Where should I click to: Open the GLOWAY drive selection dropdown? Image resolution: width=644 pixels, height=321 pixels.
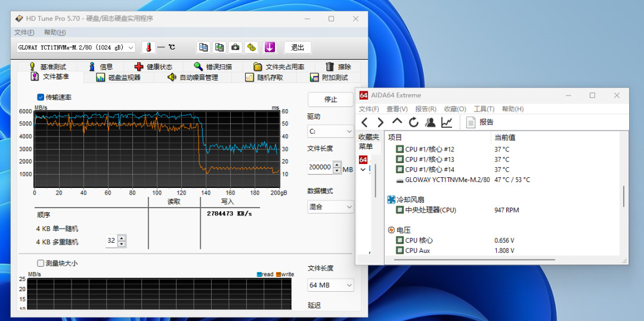coord(76,47)
